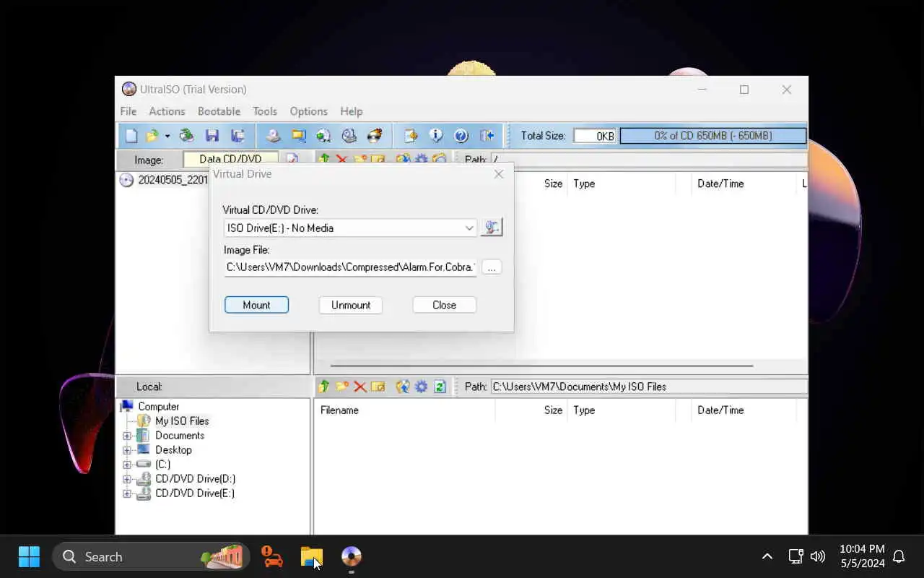Open the Options menu
The height and width of the screenshot is (578, 924).
(308, 111)
